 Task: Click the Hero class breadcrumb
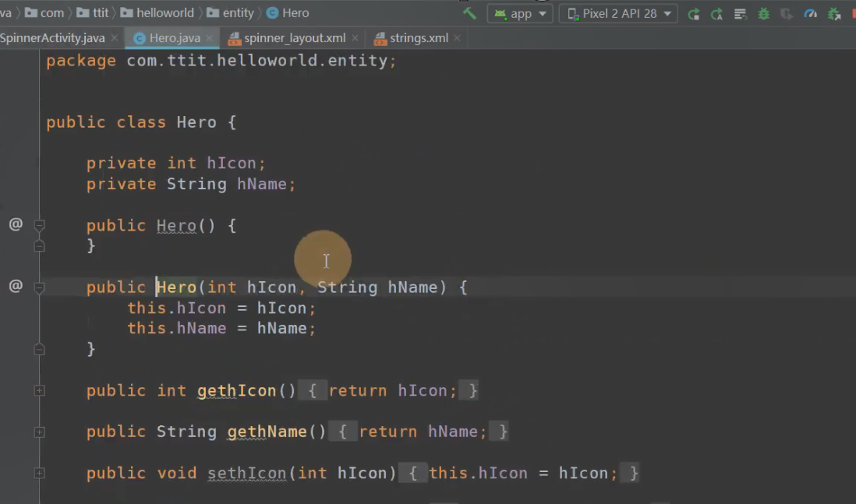pyautogui.click(x=288, y=13)
